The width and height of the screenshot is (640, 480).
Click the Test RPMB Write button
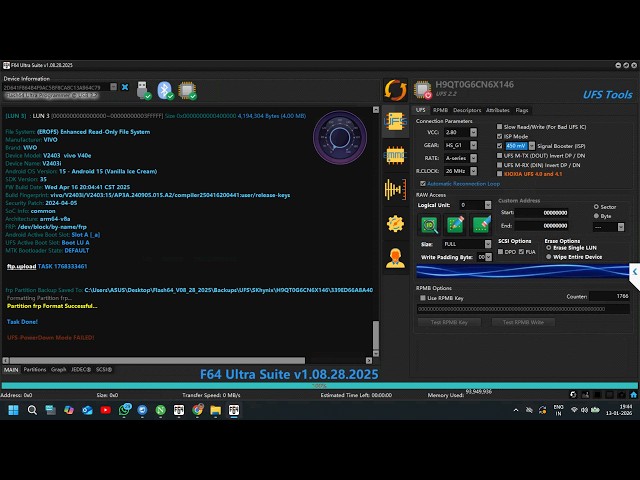[523, 322]
